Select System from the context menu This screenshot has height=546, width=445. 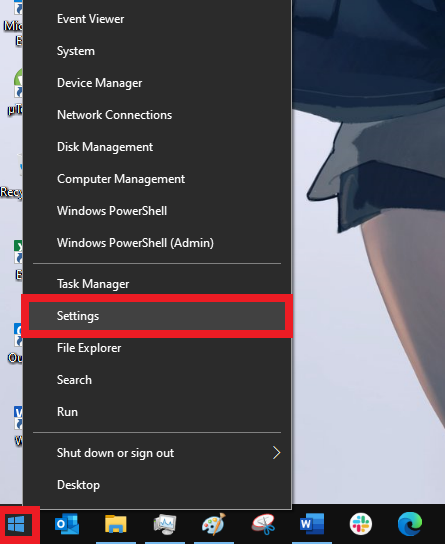(157, 51)
